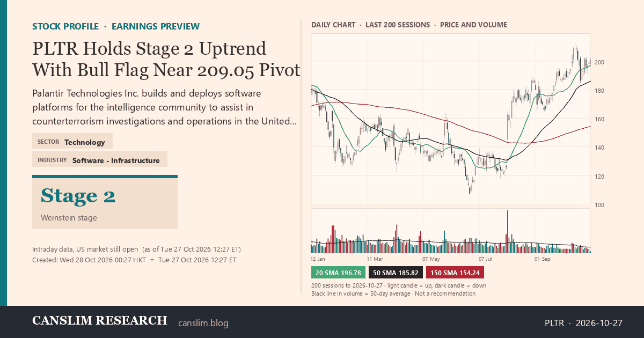
Task: Click the 07 Jul date axis label
Action: pyautogui.click(x=485, y=259)
